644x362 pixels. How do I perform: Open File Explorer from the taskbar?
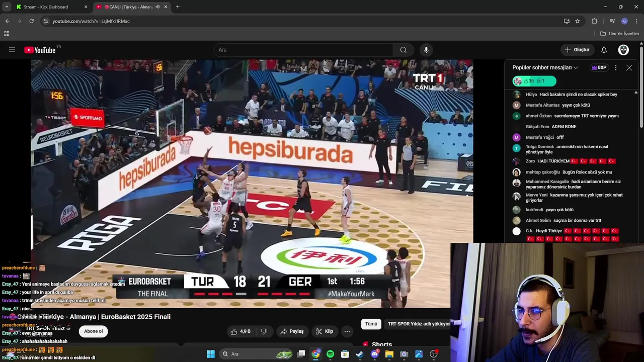389,354
